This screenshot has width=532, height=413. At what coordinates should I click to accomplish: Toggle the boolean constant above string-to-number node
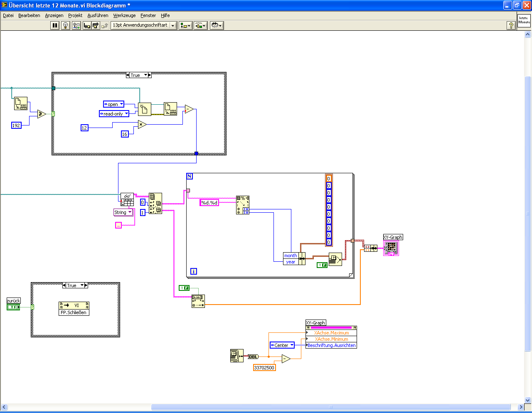pyautogui.click(x=184, y=288)
